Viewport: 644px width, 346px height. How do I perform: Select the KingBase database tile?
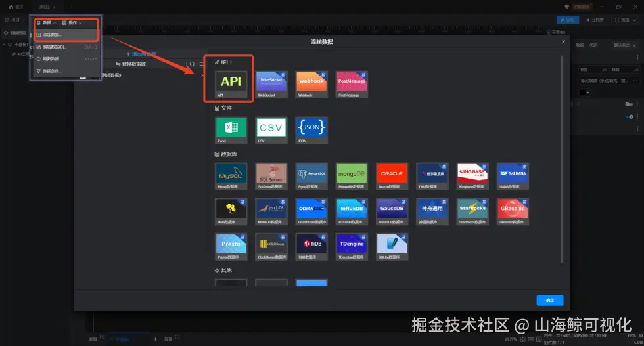[472, 177]
